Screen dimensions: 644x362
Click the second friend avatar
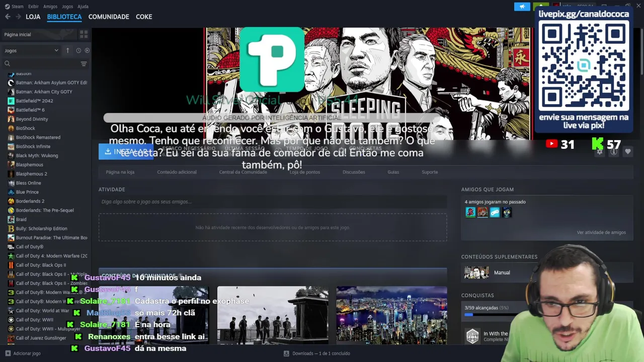[x=482, y=212]
